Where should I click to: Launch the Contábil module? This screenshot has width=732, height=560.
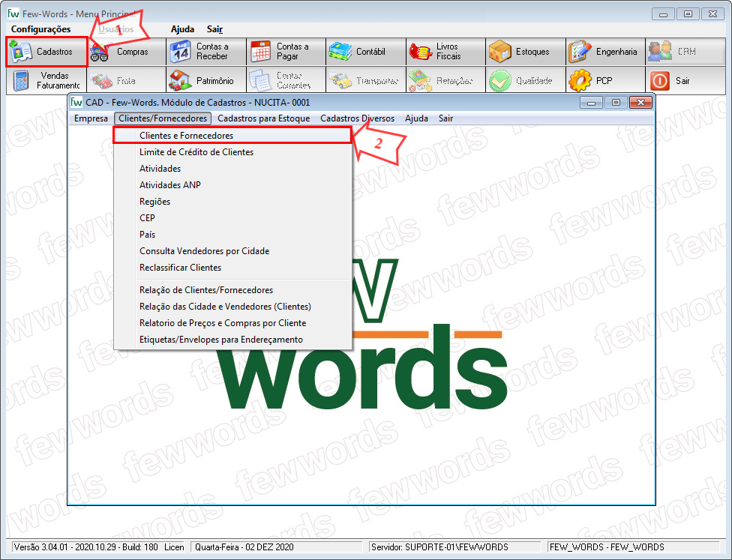point(365,51)
